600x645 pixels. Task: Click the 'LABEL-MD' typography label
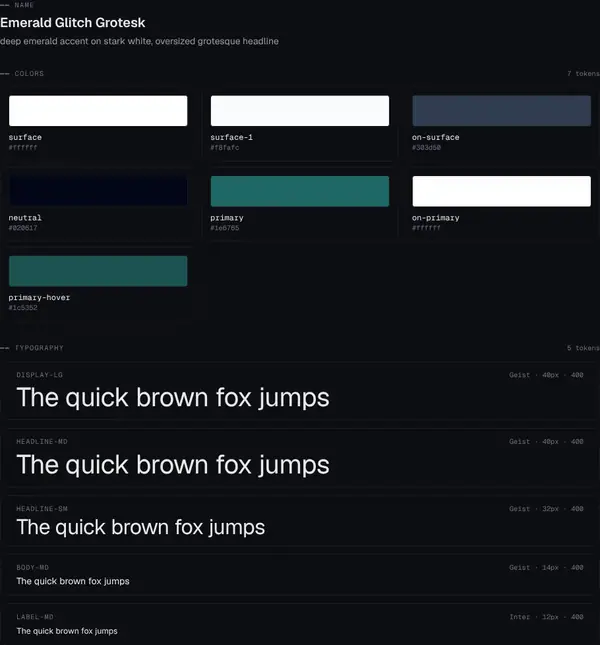tap(35, 617)
